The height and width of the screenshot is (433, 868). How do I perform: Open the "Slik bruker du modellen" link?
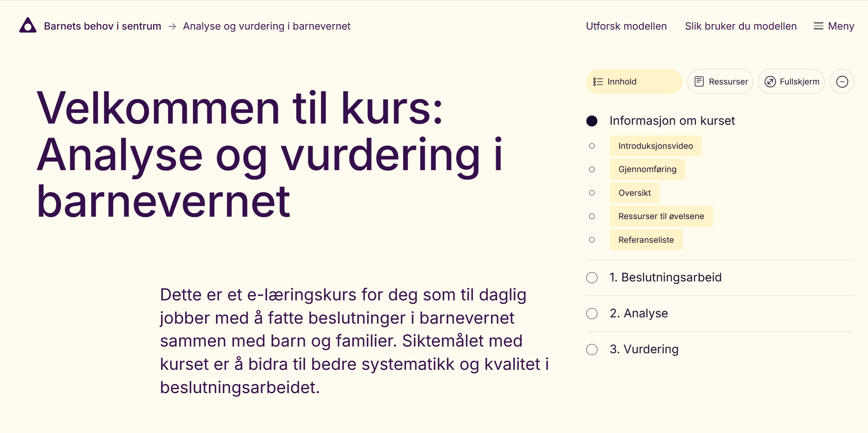pos(741,26)
